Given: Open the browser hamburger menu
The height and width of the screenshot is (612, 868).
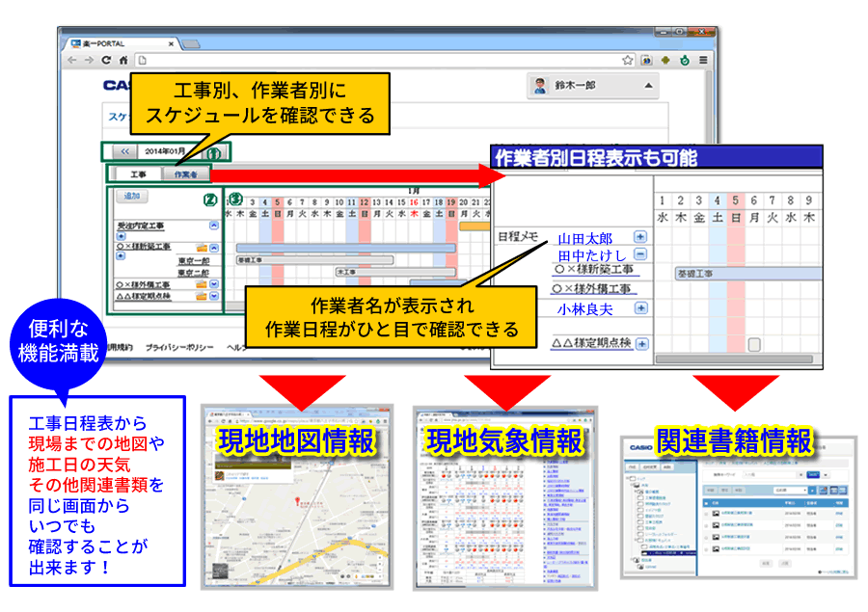Looking at the screenshot, I should pyautogui.click(x=703, y=60).
